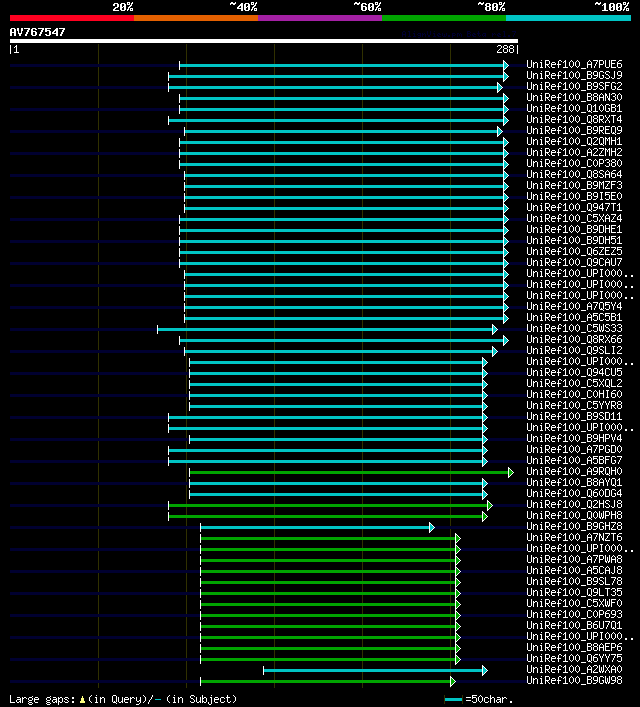
Task: Click the UniRef100_B9HPV4 hit label
Action: [x=574, y=438]
